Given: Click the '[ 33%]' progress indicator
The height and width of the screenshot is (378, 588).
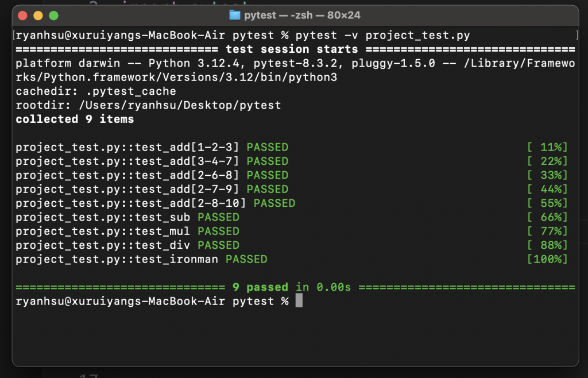Looking at the screenshot, I should pos(547,175).
